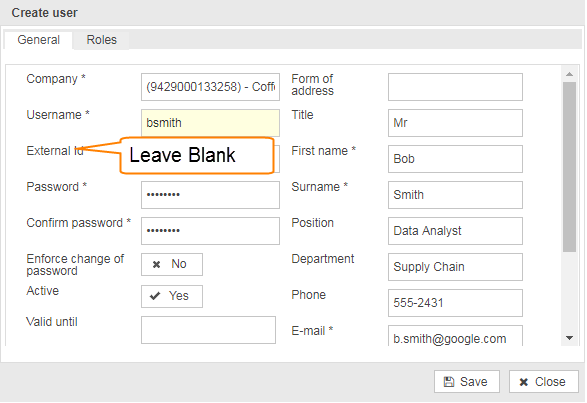
Task: Click the Position field Data Analyst
Action: tap(455, 231)
